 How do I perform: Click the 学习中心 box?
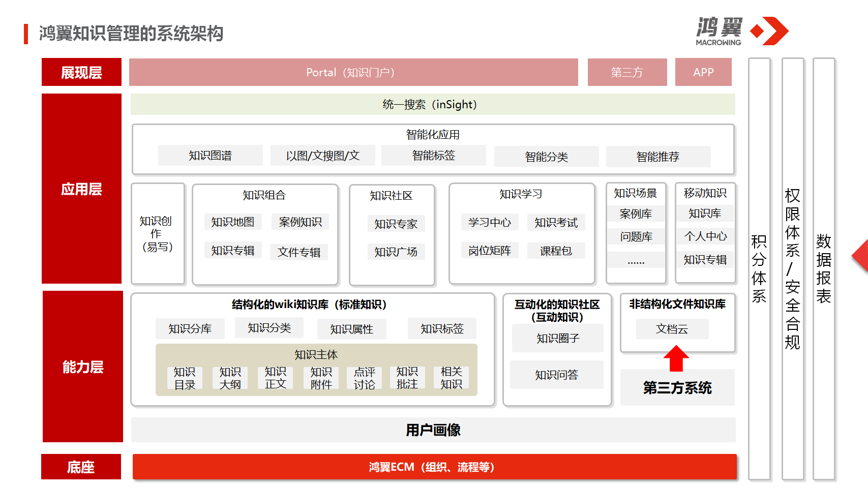(489, 222)
